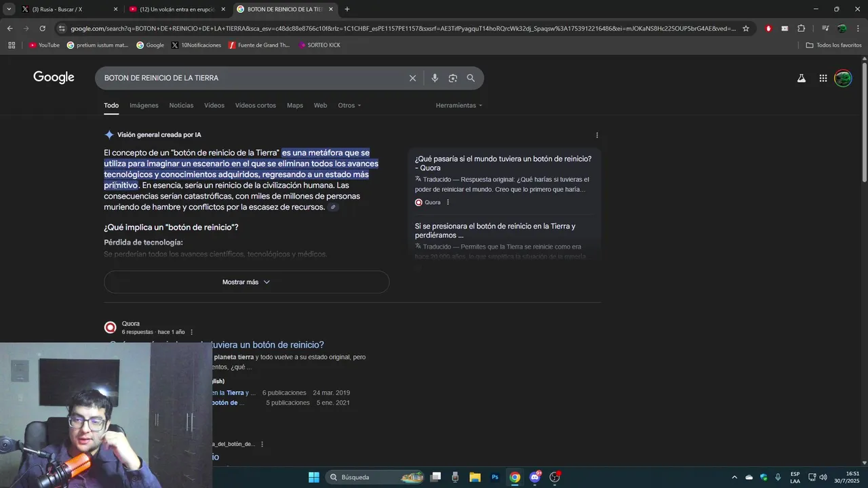Bookmark this page with the star icon
Image resolution: width=868 pixels, height=488 pixels.
pos(746,28)
